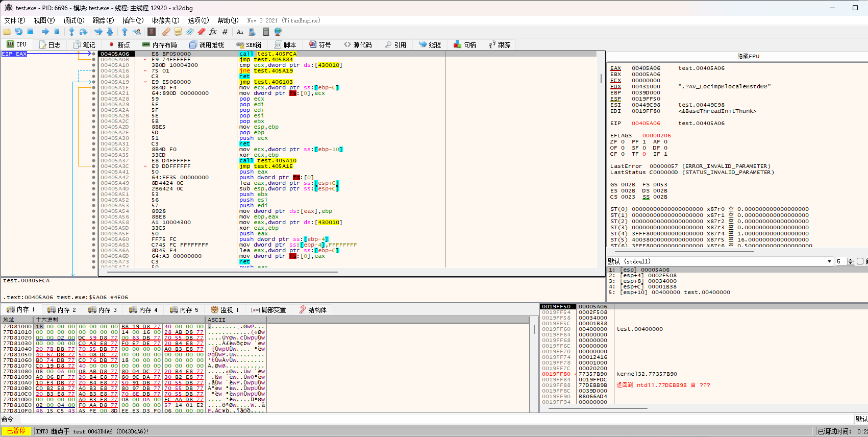Open patches with the bandage icon
Viewport: 868px width, 437px height.
(x=166, y=32)
